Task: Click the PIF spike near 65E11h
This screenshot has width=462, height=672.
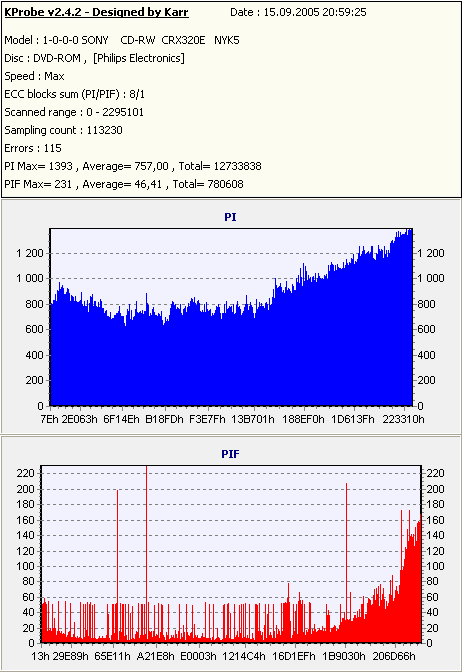Action: tap(117, 566)
